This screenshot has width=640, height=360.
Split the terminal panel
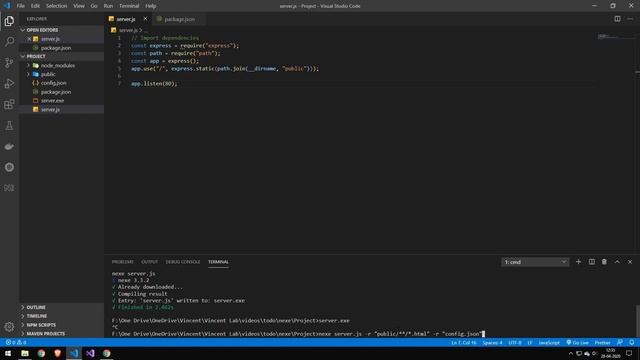coord(591,262)
